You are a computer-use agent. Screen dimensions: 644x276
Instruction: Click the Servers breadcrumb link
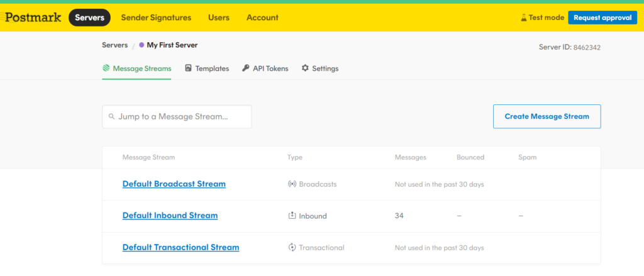115,45
